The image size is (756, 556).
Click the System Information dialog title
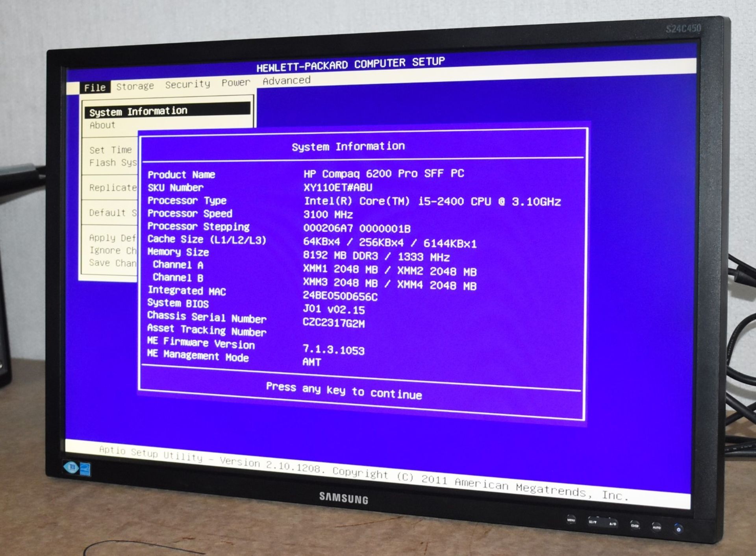pyautogui.click(x=348, y=146)
